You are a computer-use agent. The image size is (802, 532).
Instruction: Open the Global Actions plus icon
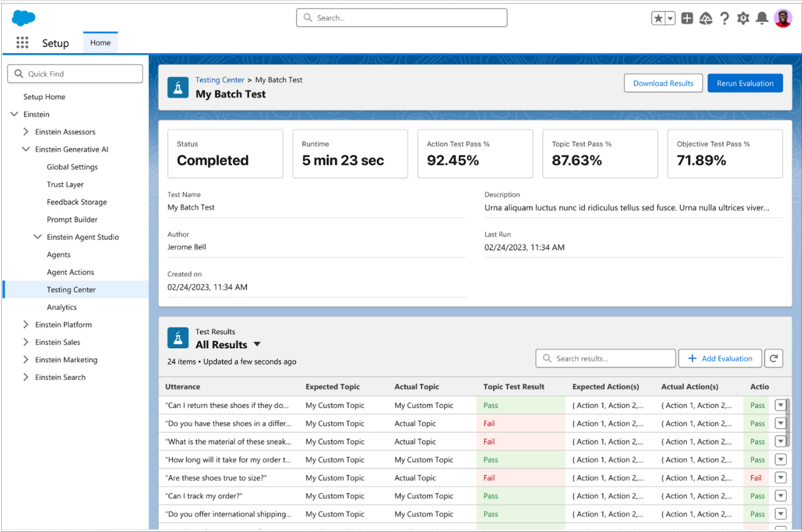(687, 19)
